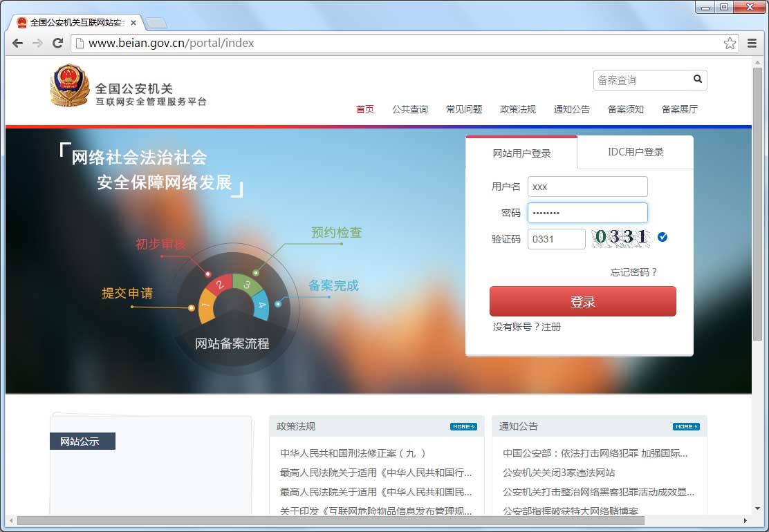Click the search magnifier in 备案查询 box
The image size is (769, 532).
click(x=697, y=79)
